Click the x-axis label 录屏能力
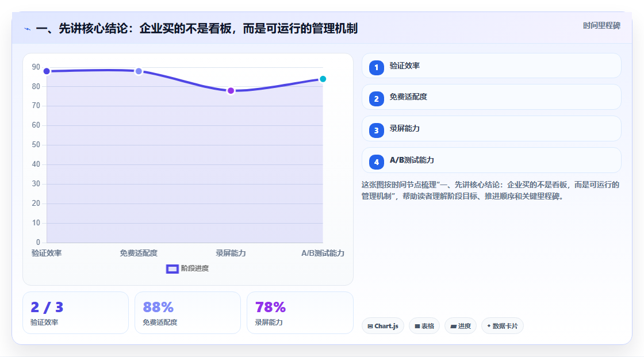Screen dimensions: 644x357 click(x=231, y=254)
